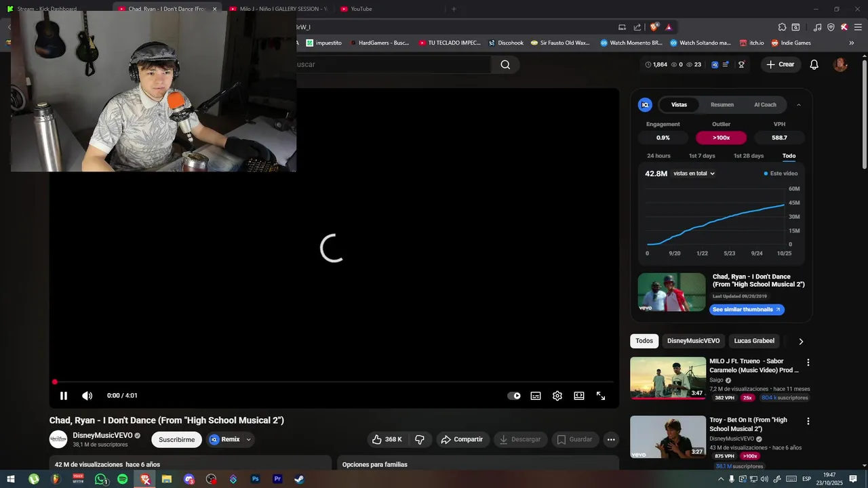The width and height of the screenshot is (868, 488).
Task: Open the account avatar menu on YouTube
Action: click(x=840, y=64)
